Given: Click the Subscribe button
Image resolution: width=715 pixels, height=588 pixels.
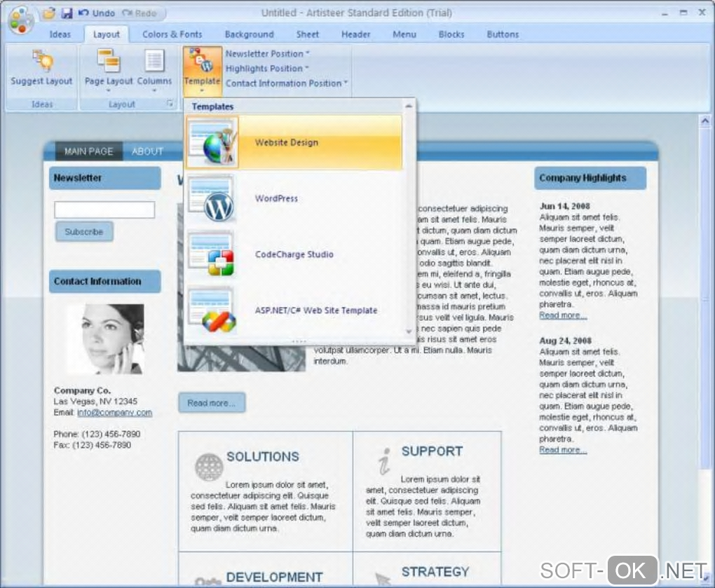Looking at the screenshot, I should tap(84, 232).
